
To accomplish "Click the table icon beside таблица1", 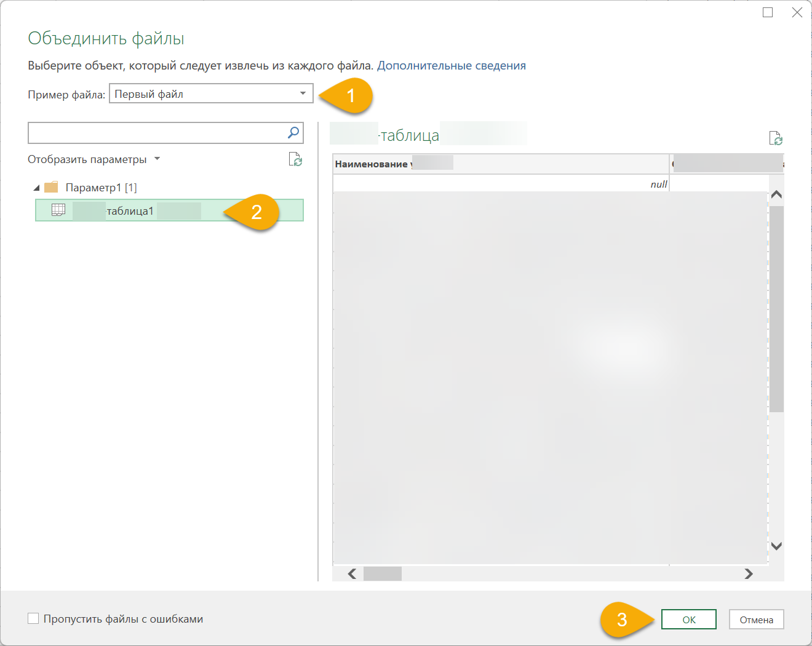I will pyautogui.click(x=58, y=210).
